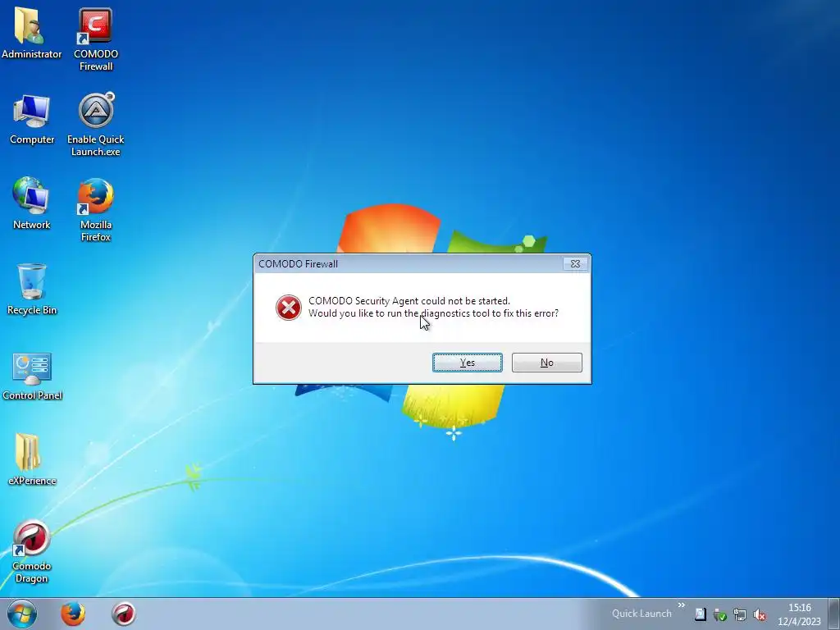The image size is (840, 630).
Task: Open the clock showing 15:16
Action: (x=799, y=614)
